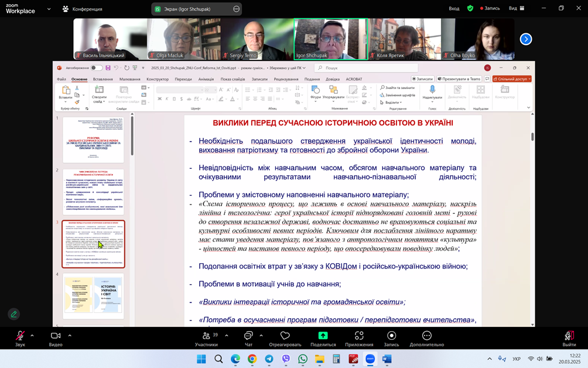Open the Participants (Участники) list

[206, 336]
